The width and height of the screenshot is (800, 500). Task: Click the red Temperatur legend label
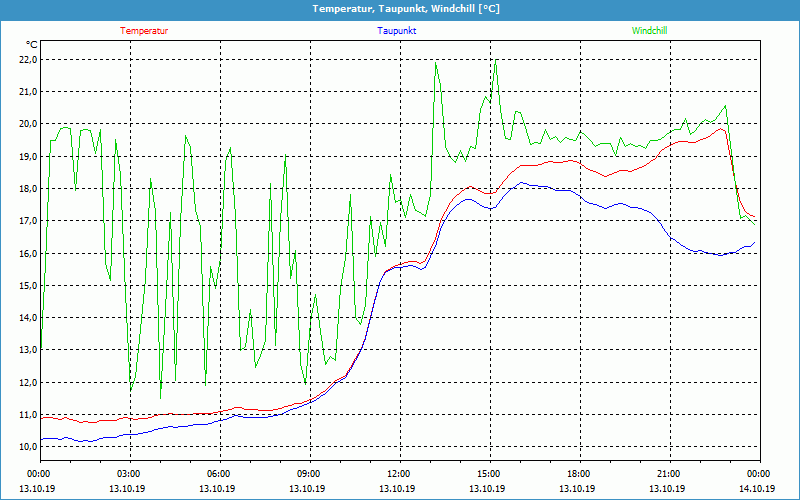coord(144,31)
